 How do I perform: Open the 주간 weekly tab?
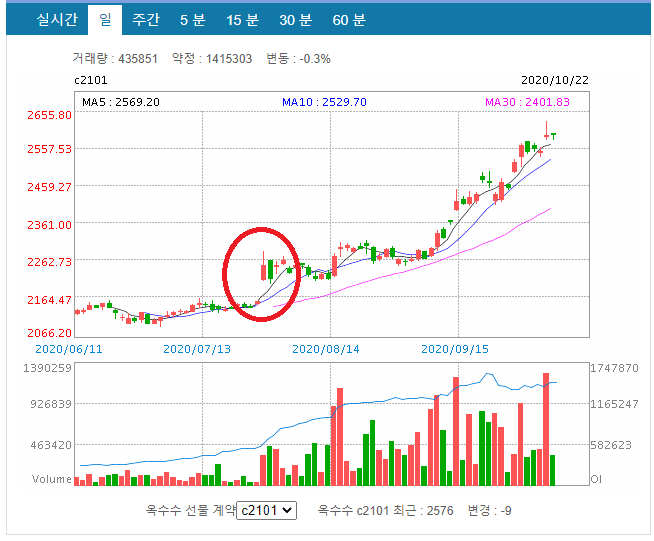coord(146,20)
